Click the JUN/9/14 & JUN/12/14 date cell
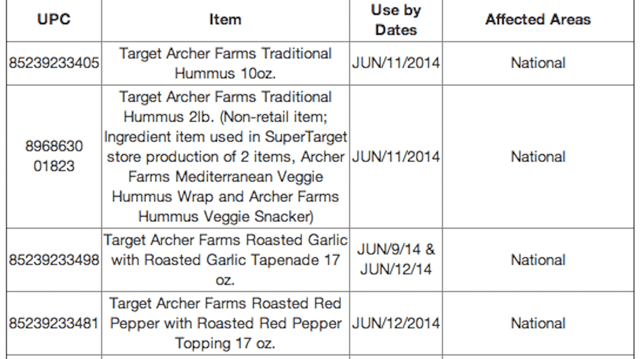644x359 pixels. pos(396,259)
